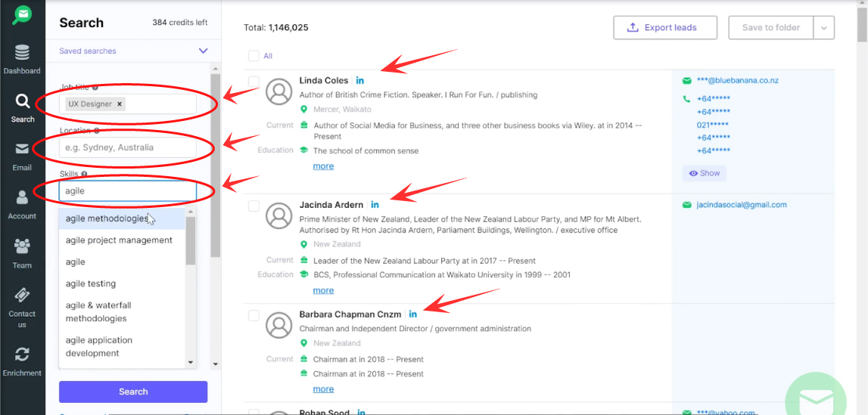Click The school of common sense education icon

pyautogui.click(x=303, y=150)
